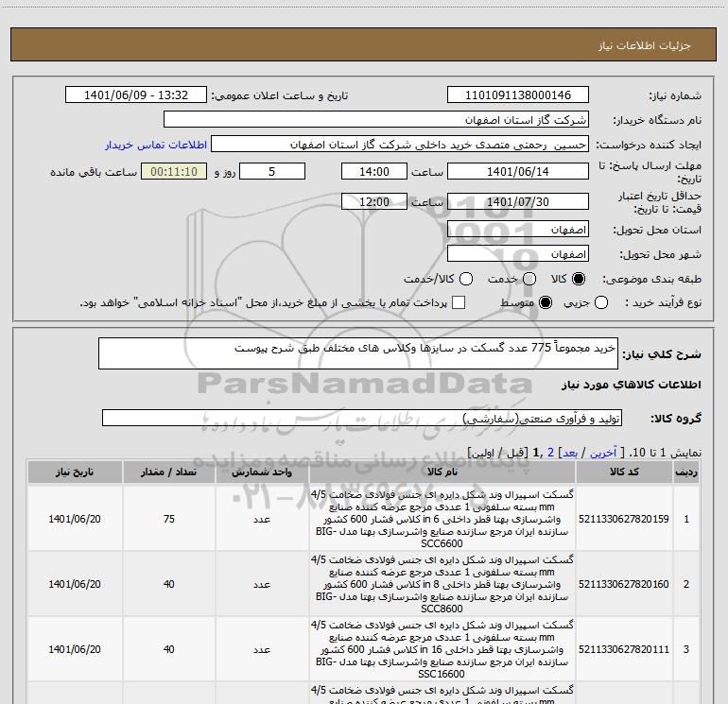Select the کالا/خدمت radio button
Screen dimensions: 728x704
pos(466,279)
